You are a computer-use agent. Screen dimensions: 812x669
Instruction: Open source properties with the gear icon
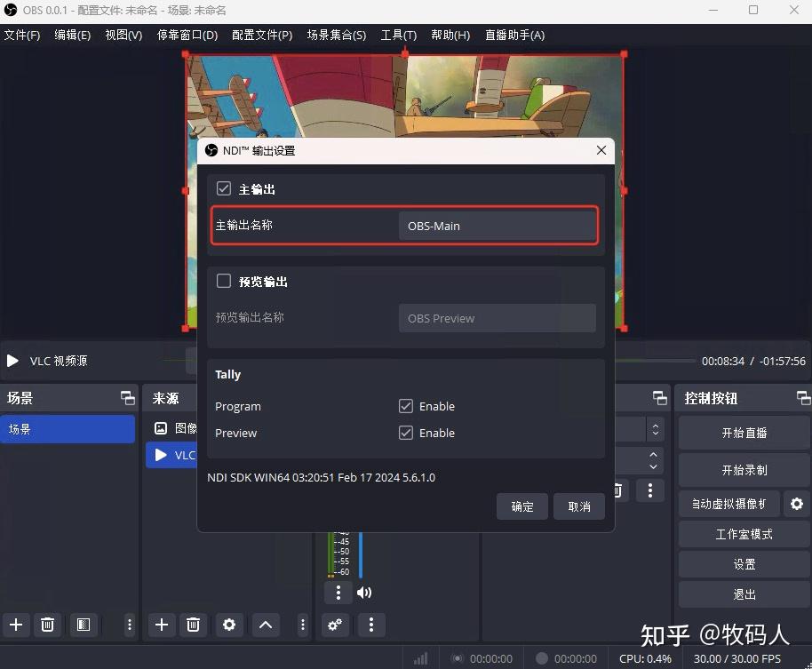[x=228, y=625]
